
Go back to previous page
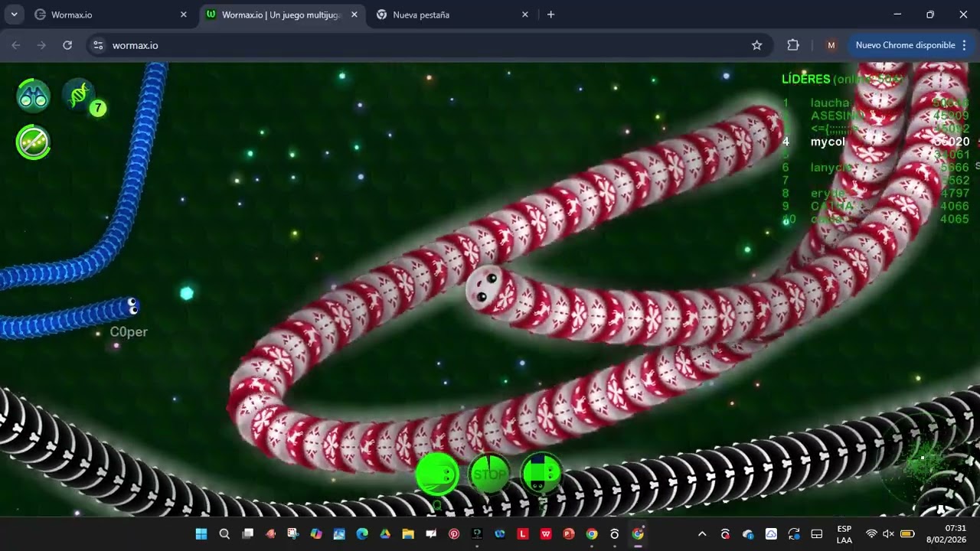(x=16, y=45)
